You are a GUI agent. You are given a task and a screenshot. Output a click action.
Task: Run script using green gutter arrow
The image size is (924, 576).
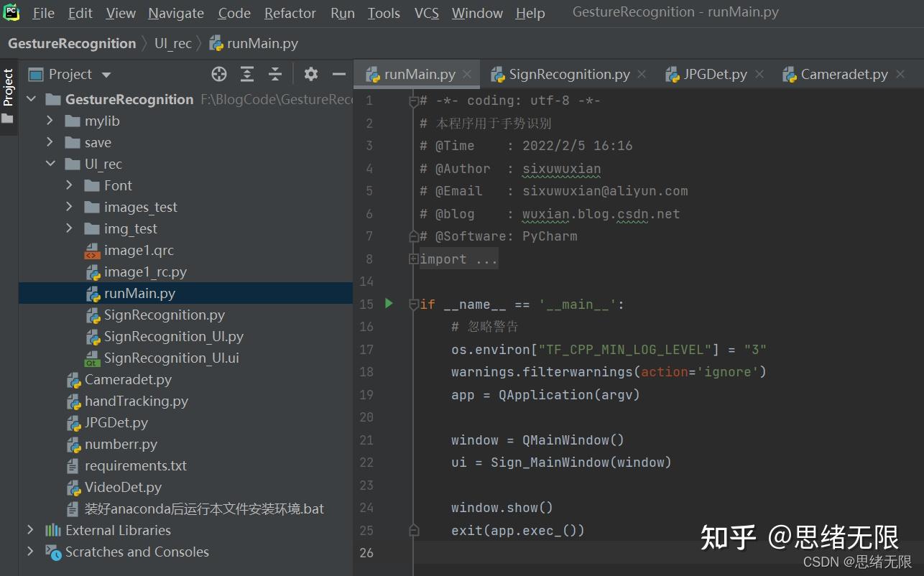point(389,303)
